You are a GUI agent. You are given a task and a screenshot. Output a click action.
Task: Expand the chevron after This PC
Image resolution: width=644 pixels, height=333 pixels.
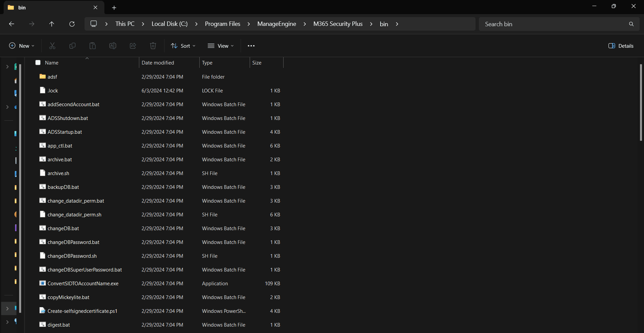(x=143, y=24)
